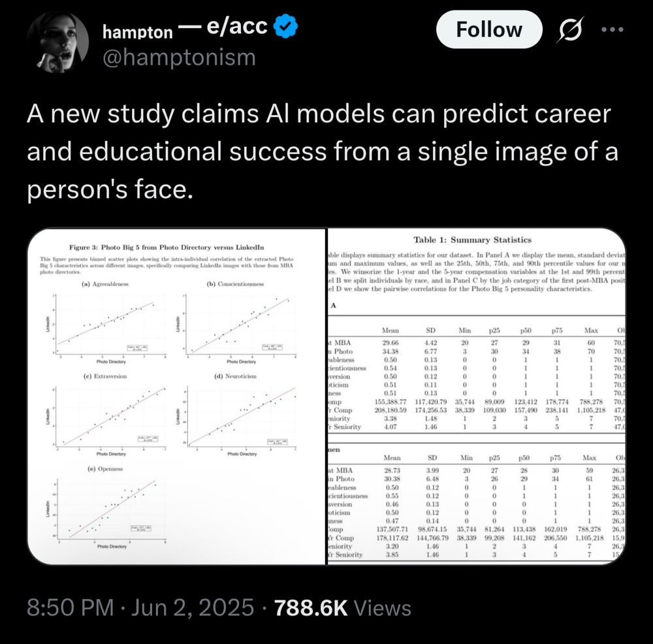Open the Grok explain icon
Image resolution: width=653 pixels, height=644 pixels.
tap(570, 29)
